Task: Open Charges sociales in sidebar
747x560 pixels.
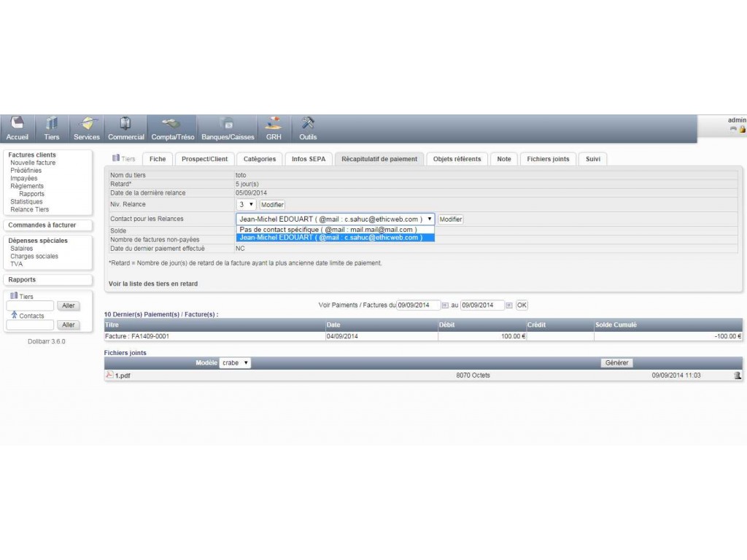Action: tap(34, 256)
